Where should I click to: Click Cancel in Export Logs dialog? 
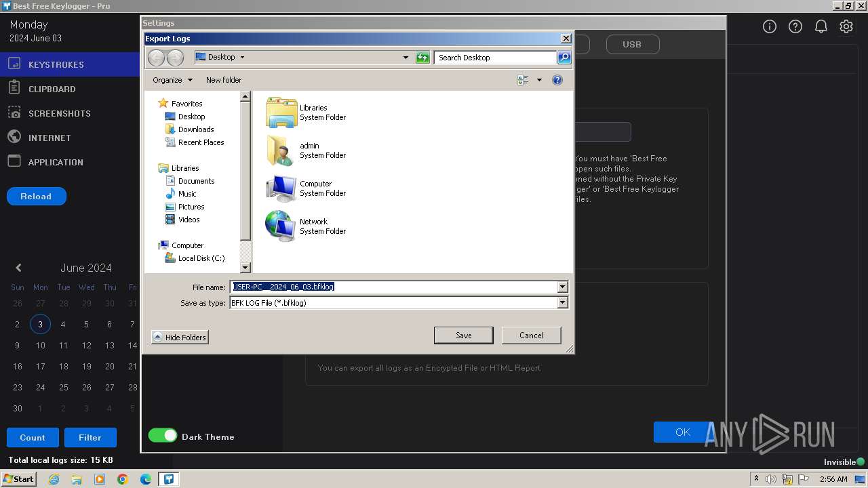[x=532, y=335]
